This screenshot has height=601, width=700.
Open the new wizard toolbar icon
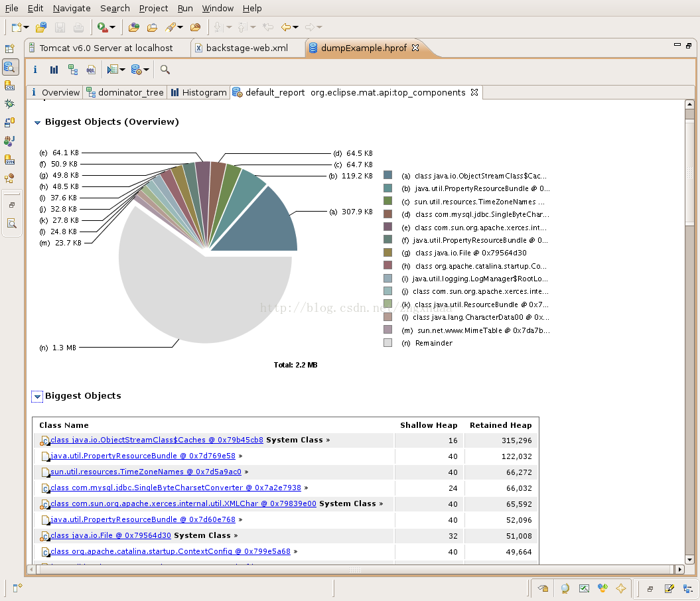(17, 28)
